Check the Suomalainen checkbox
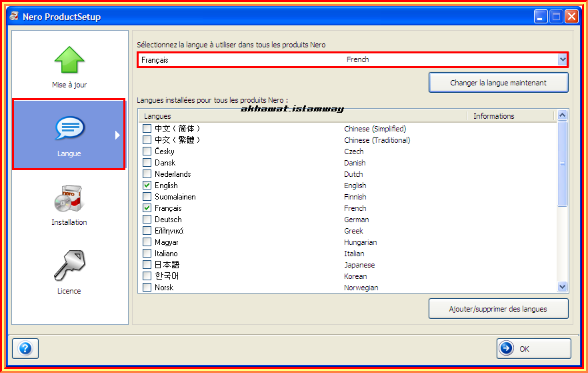 pos(147,197)
